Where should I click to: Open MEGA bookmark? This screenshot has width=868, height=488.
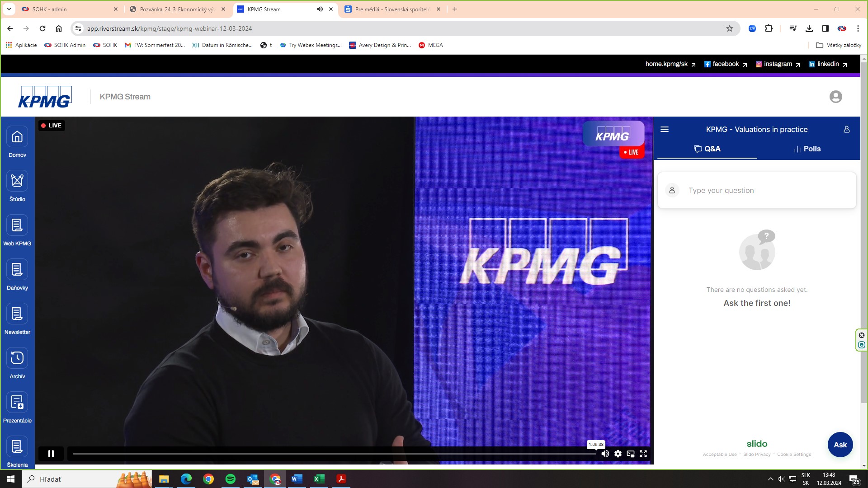point(431,45)
